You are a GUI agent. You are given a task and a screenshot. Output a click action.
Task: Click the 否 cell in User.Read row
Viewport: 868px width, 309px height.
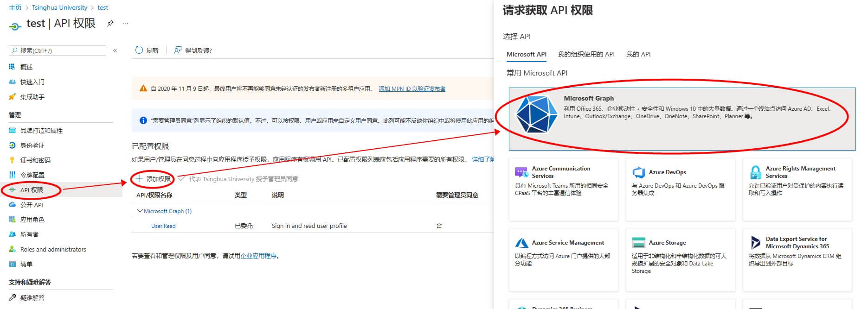pos(439,226)
